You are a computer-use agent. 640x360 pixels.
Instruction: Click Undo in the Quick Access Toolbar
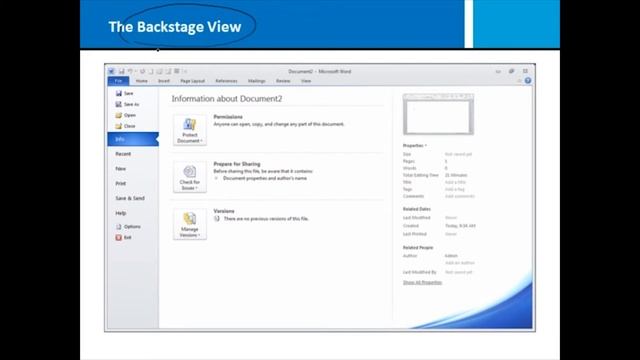pyautogui.click(x=130, y=71)
